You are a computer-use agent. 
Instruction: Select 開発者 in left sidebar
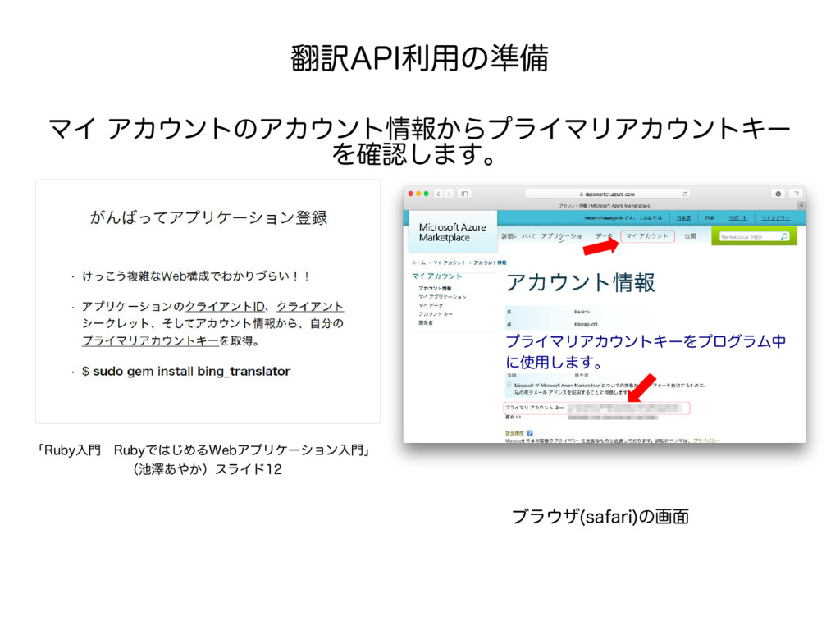click(426, 322)
